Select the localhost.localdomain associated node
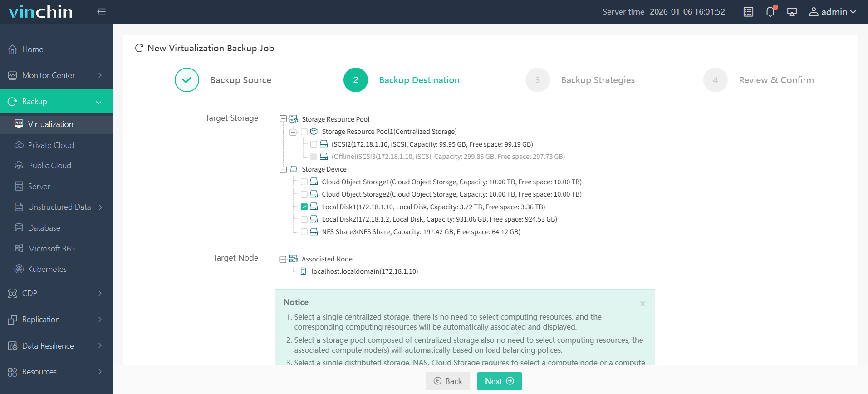 (364, 271)
